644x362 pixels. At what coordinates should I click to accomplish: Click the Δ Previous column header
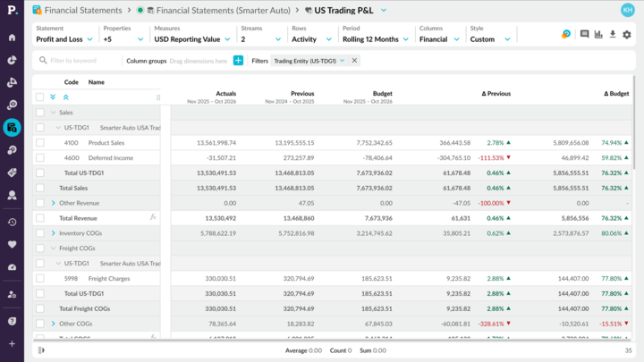496,94
